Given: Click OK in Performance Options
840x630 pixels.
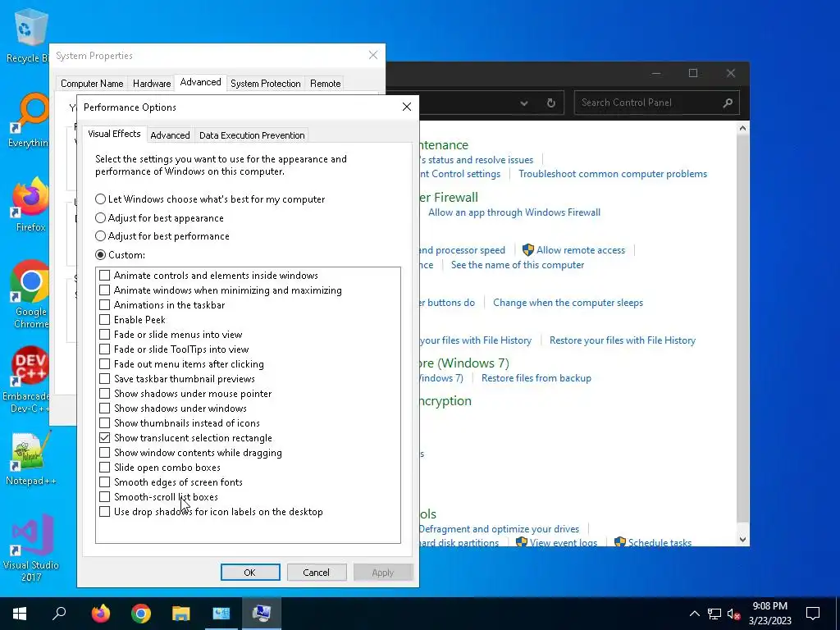Looking at the screenshot, I should 250,573.
